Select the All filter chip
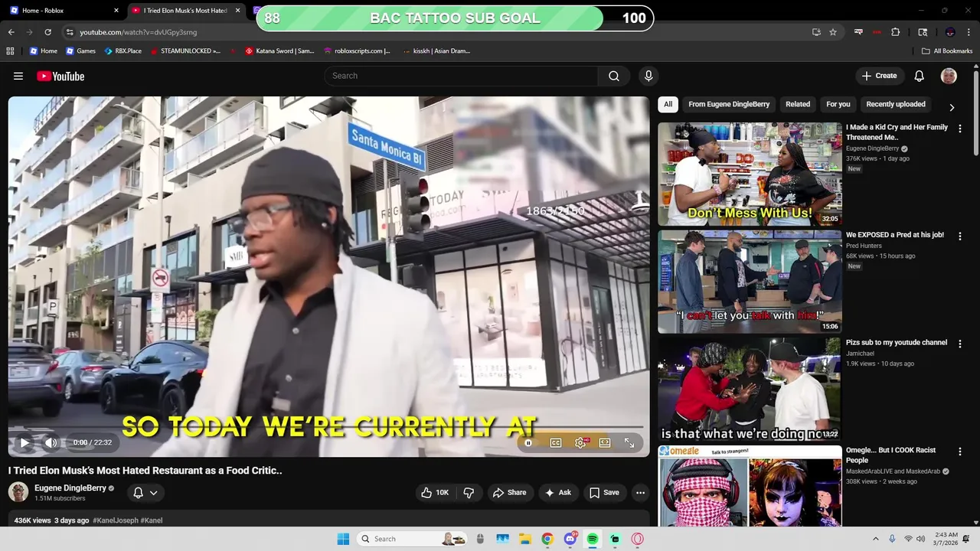 tap(668, 104)
